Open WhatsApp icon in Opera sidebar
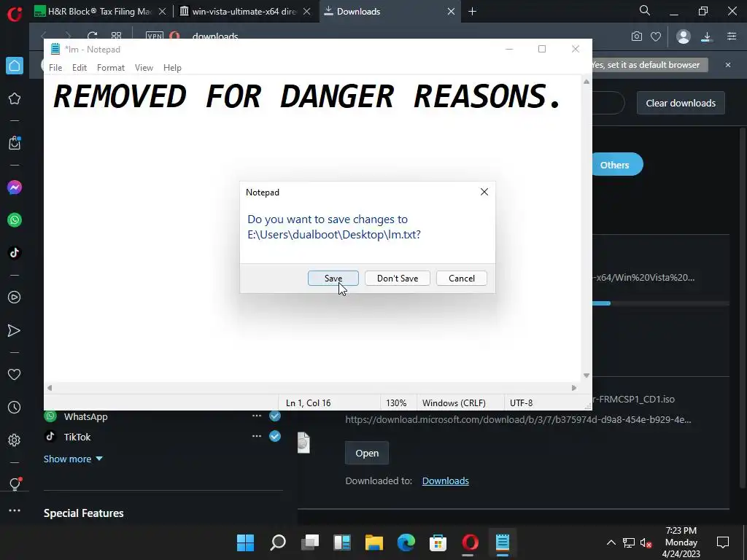Image resolution: width=747 pixels, height=560 pixels. [x=15, y=220]
